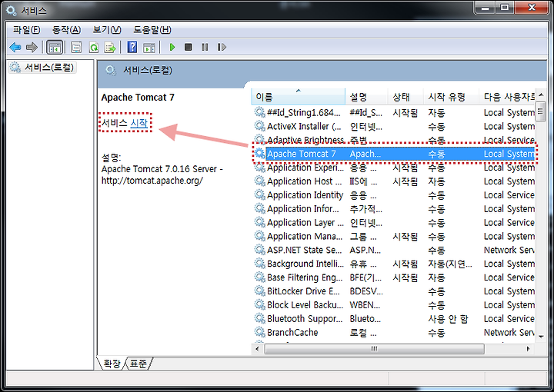
Task: Select the Base Filtering Engine service
Action: tap(394, 277)
